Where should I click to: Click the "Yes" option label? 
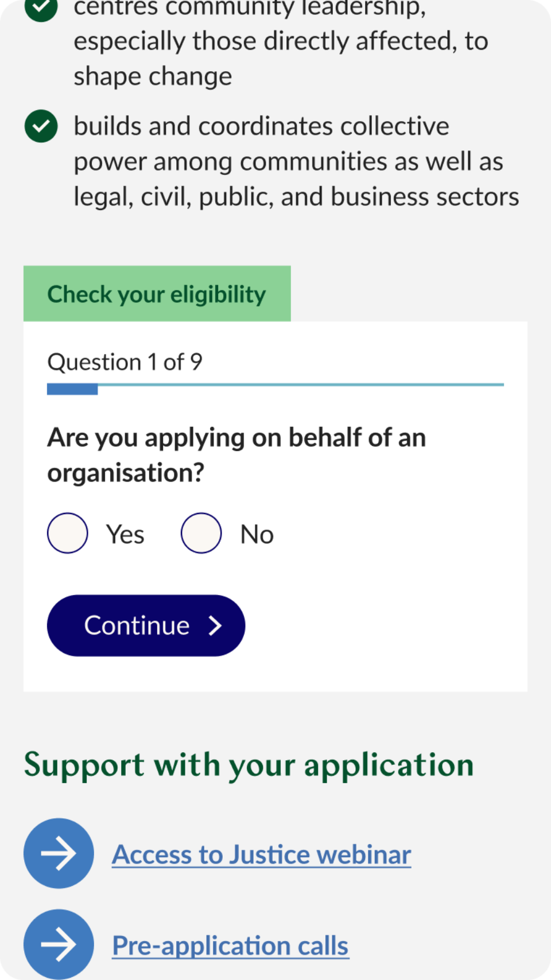coord(125,534)
